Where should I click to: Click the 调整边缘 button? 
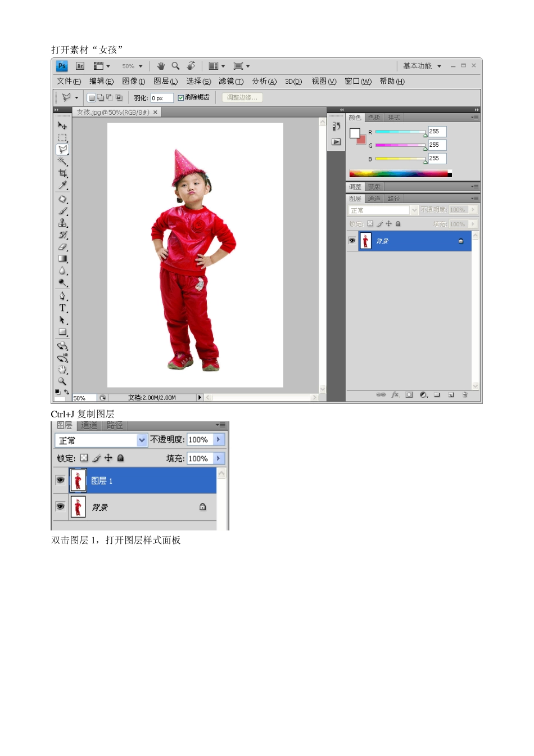[x=242, y=97]
